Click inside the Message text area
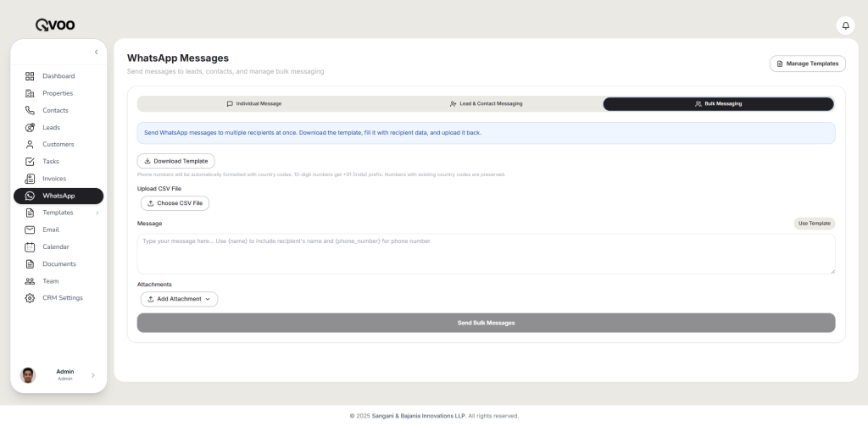The image size is (868, 426). point(486,254)
